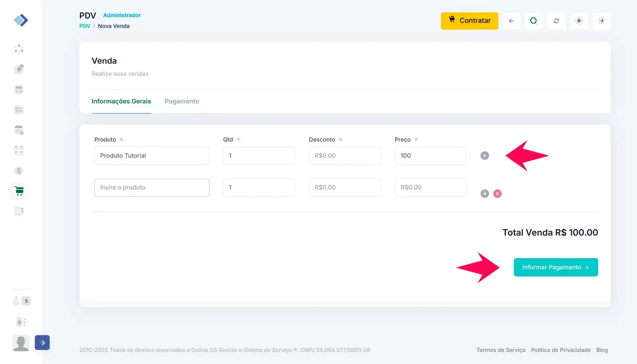Click the Informar Pagamento button
Screen dimensions: 637x364
tap(556, 267)
